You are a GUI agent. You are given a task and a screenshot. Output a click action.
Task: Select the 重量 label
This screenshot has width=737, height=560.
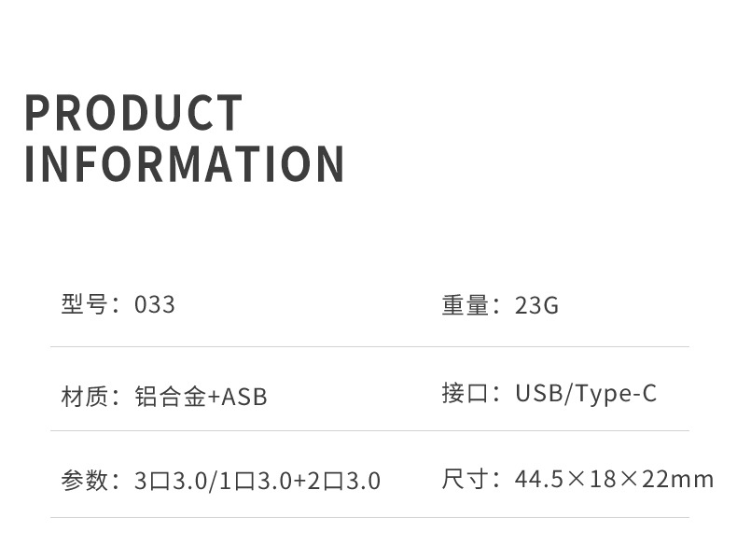click(466, 305)
